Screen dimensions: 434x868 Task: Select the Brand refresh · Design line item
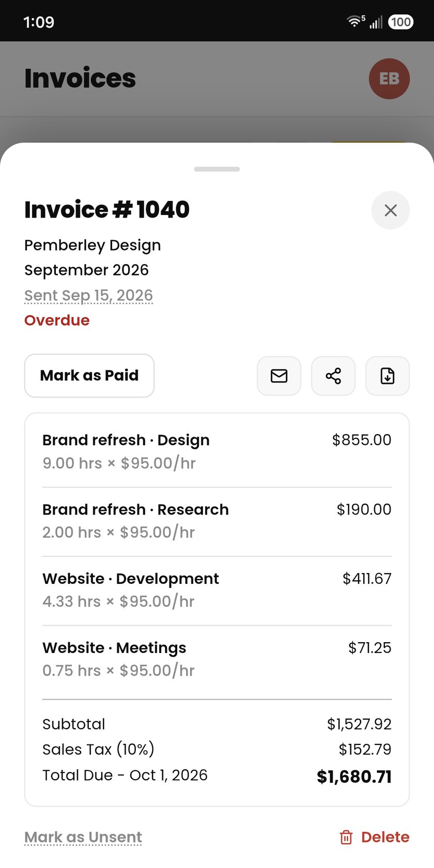click(x=217, y=452)
